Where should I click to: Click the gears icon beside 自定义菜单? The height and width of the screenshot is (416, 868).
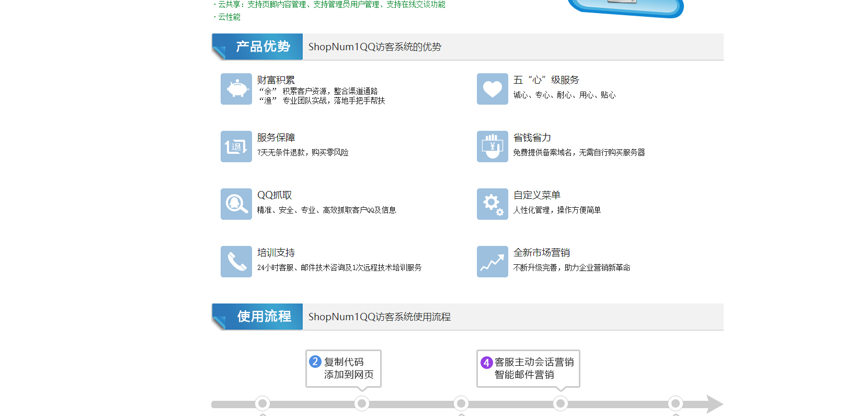click(x=493, y=204)
